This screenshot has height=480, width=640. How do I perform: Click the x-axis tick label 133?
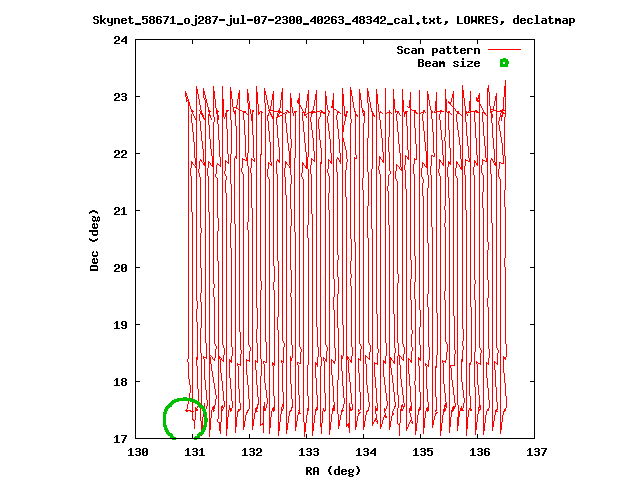tap(309, 452)
